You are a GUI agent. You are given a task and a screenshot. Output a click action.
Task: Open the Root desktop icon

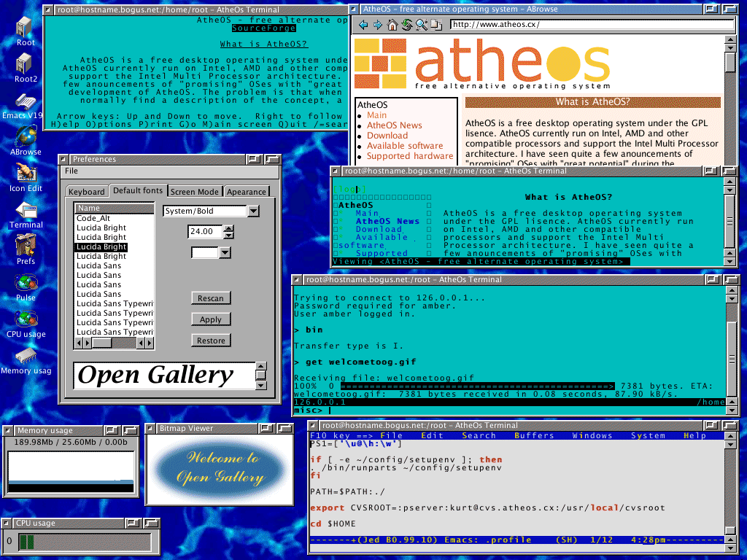(x=25, y=31)
